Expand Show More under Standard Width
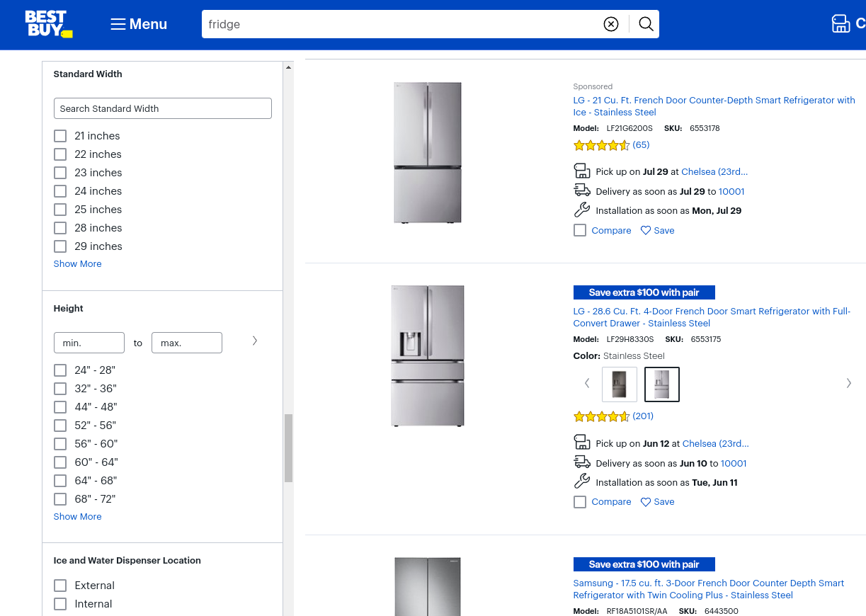866x616 pixels. tap(77, 264)
